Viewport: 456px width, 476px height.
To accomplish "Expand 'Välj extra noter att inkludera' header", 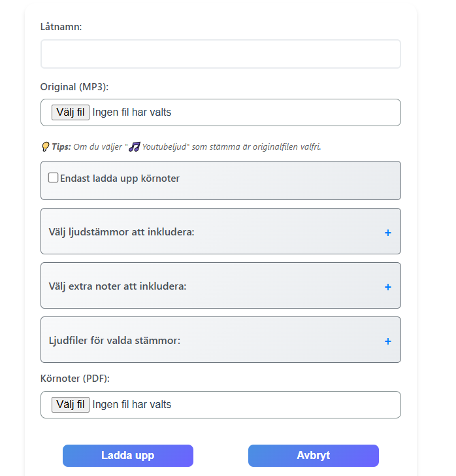I will click(118, 286).
